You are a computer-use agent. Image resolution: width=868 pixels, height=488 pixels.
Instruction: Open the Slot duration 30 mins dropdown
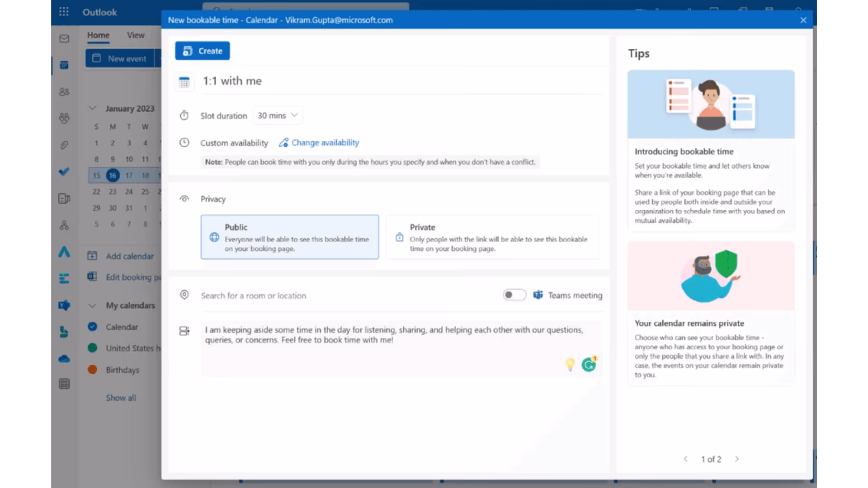pos(278,116)
